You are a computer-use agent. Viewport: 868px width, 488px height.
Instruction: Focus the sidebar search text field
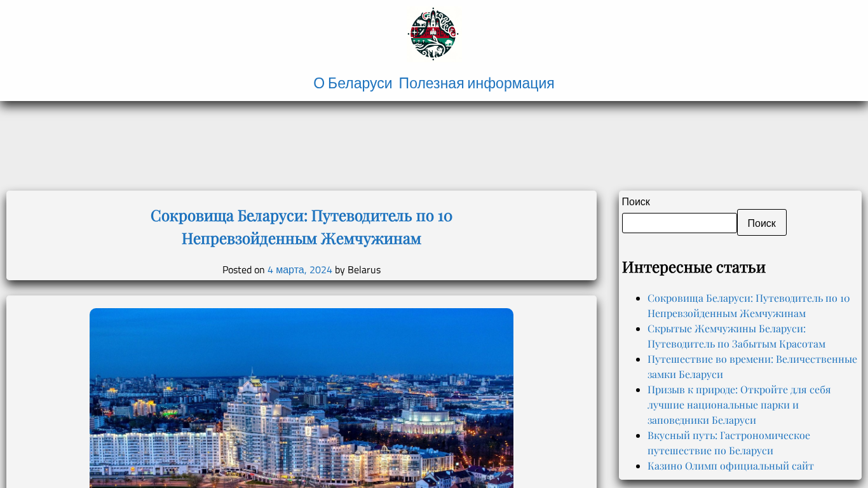679,223
